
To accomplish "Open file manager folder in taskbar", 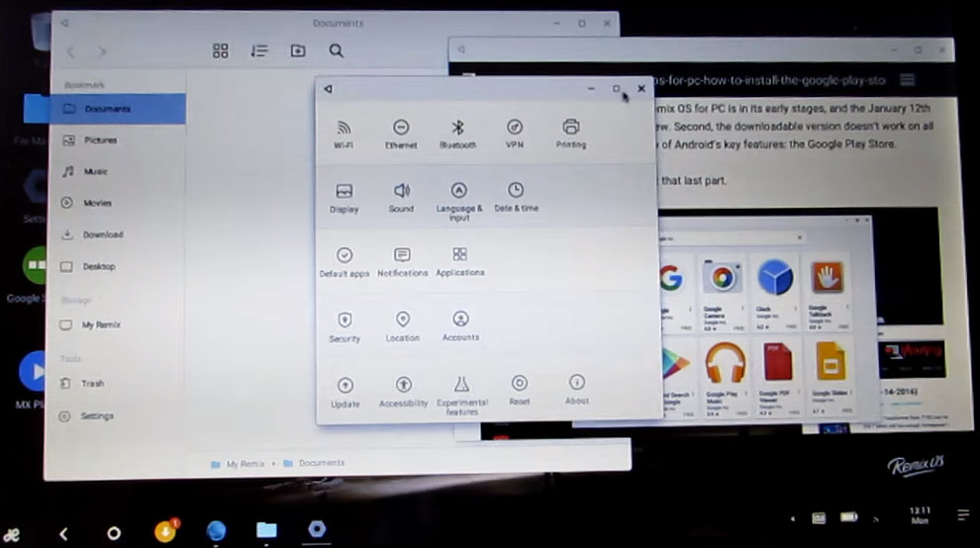I will pos(266,530).
